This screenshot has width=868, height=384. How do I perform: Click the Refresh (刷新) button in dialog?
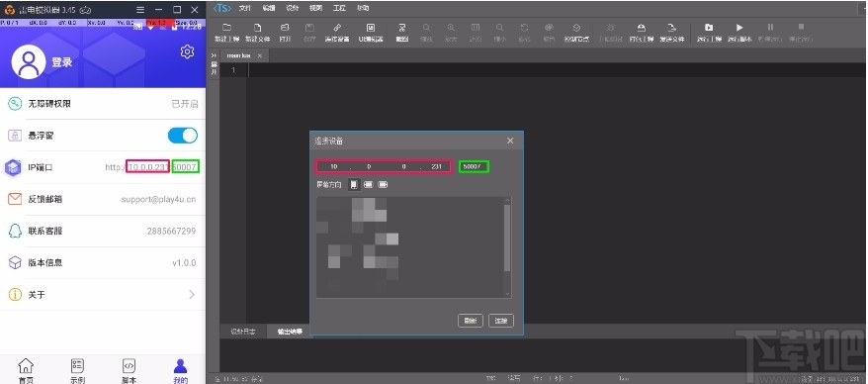(471, 321)
